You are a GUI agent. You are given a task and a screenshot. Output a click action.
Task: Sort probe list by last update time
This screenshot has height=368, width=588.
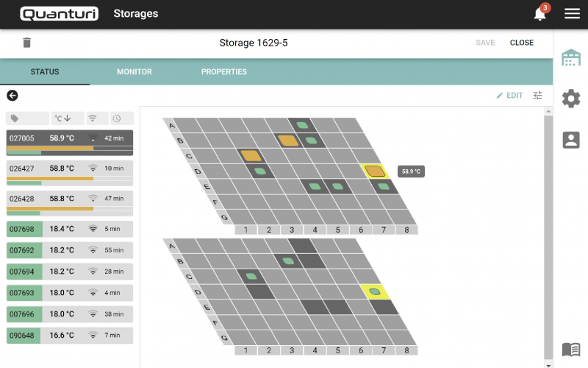point(121,118)
